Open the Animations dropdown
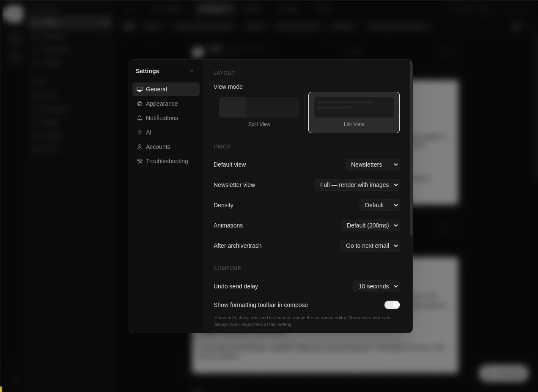The width and height of the screenshot is (538, 392). 370,225
